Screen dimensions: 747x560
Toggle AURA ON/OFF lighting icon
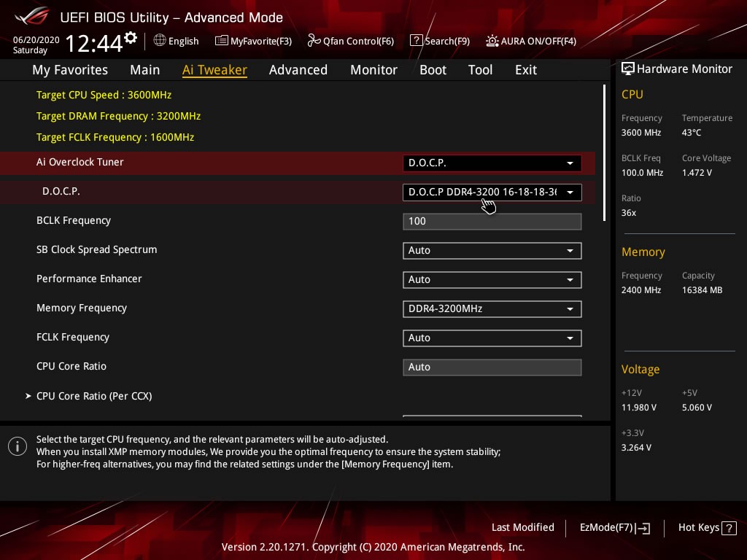click(492, 41)
